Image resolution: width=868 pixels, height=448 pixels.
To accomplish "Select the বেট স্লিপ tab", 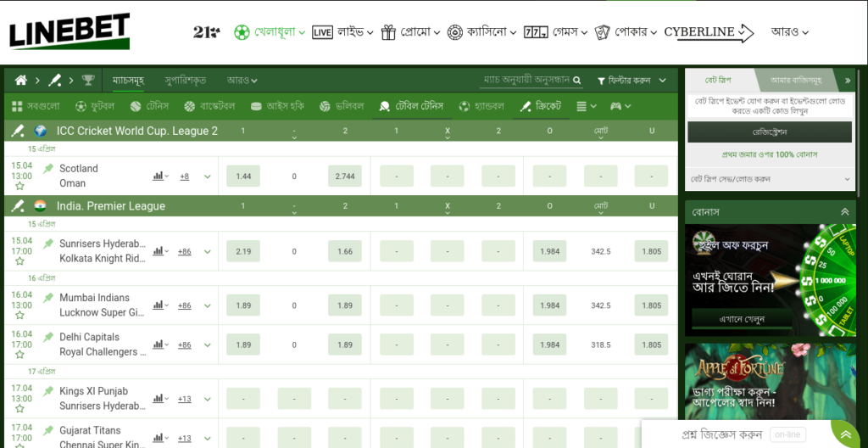I will 718,81.
